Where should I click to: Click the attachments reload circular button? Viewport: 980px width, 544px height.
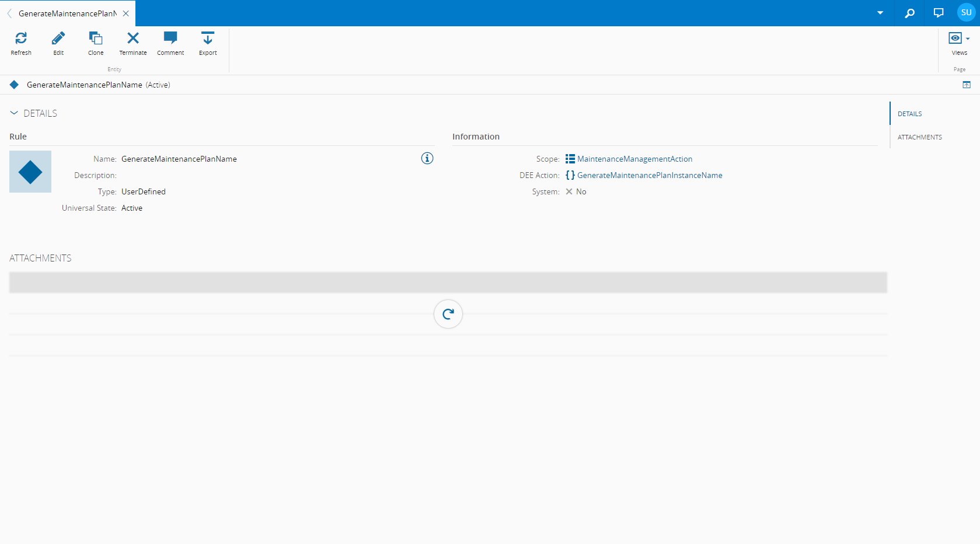pyautogui.click(x=448, y=314)
